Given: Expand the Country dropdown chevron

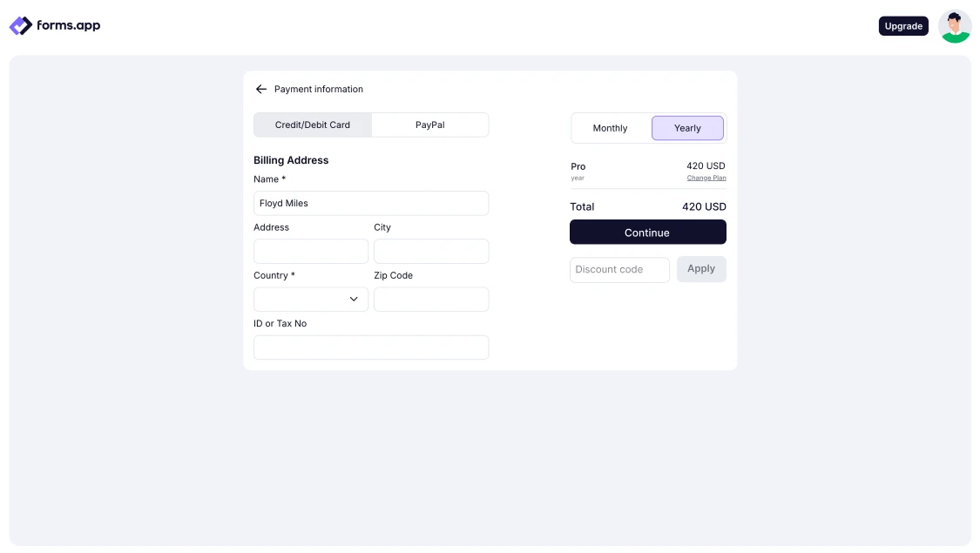Looking at the screenshot, I should click(354, 299).
